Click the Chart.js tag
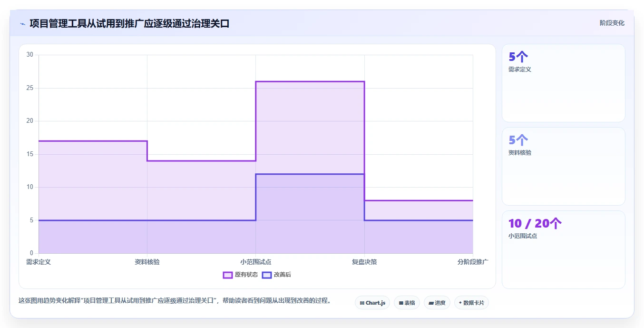Image resolution: width=644 pixels, height=328 pixels. 372,303
